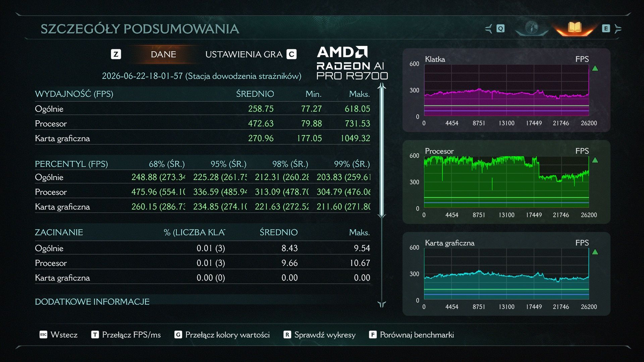
Task: Click scroll-up arrow of the data scrollbar
Action: [382, 86]
